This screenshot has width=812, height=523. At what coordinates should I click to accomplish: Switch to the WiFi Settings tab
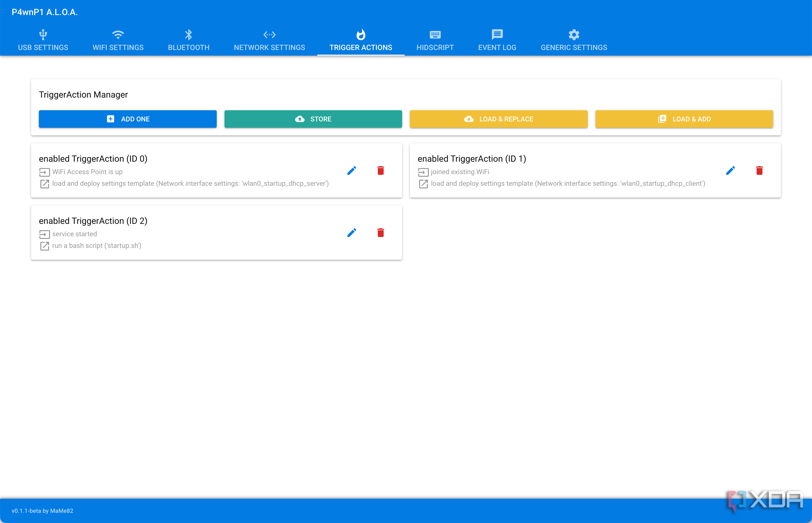click(118, 40)
